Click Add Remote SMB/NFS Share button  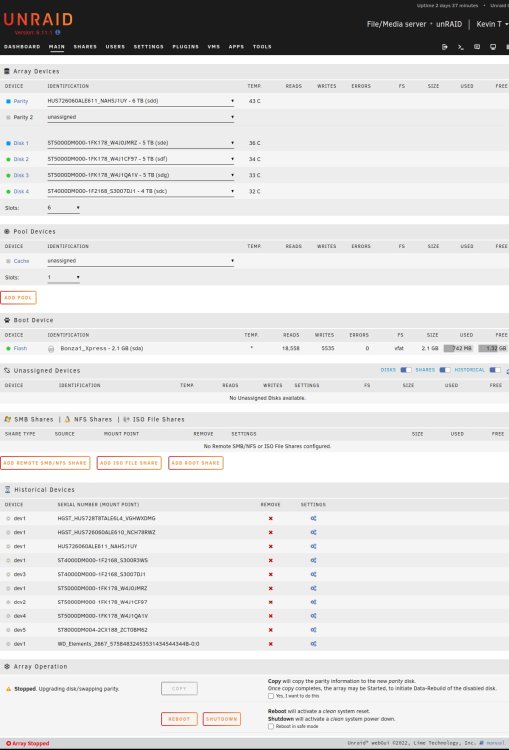click(x=45, y=463)
